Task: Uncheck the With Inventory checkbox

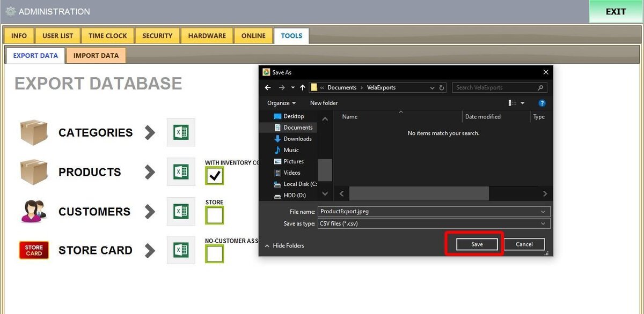Action: pos(215,176)
